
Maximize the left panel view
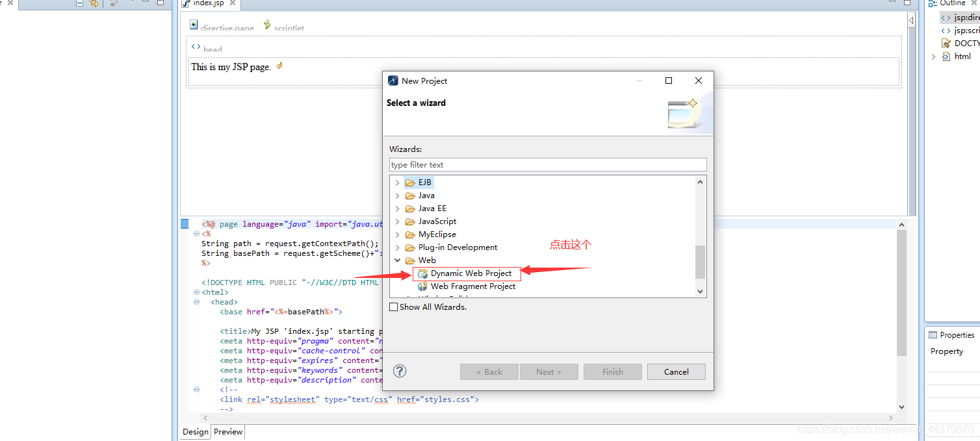(161, 3)
